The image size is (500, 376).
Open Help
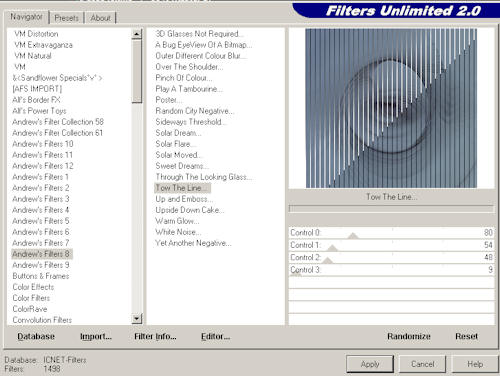pyautogui.click(x=475, y=364)
